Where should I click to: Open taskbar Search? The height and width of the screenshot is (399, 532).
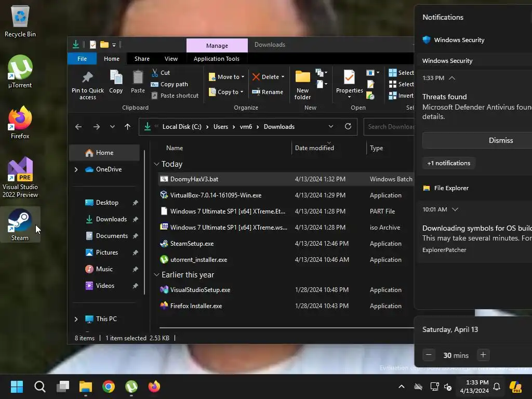39,387
